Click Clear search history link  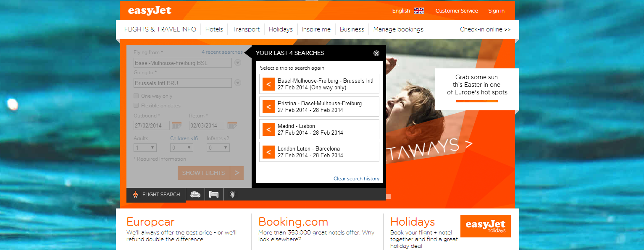356,179
